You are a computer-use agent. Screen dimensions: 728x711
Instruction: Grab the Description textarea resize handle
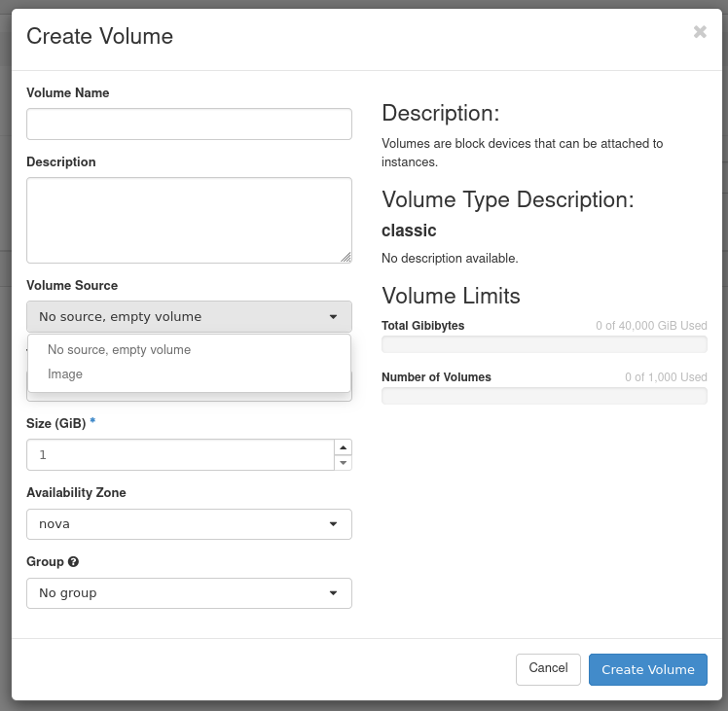(x=346, y=257)
